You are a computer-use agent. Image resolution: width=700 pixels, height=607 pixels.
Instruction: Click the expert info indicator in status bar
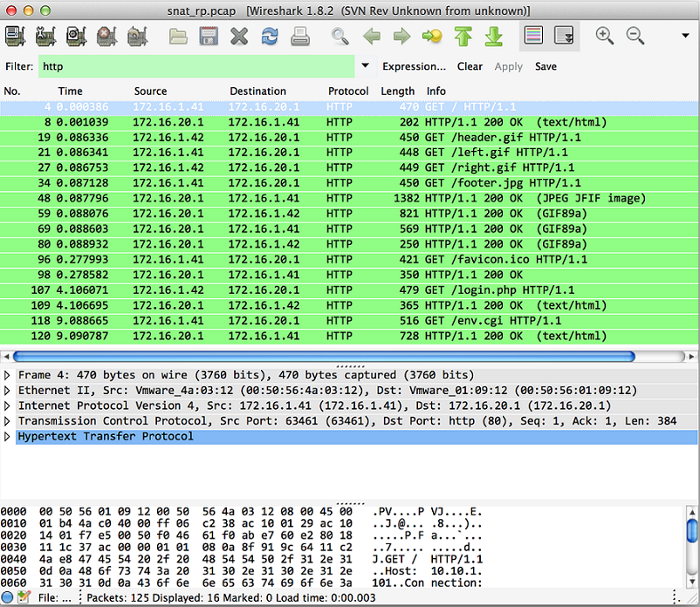8,597
